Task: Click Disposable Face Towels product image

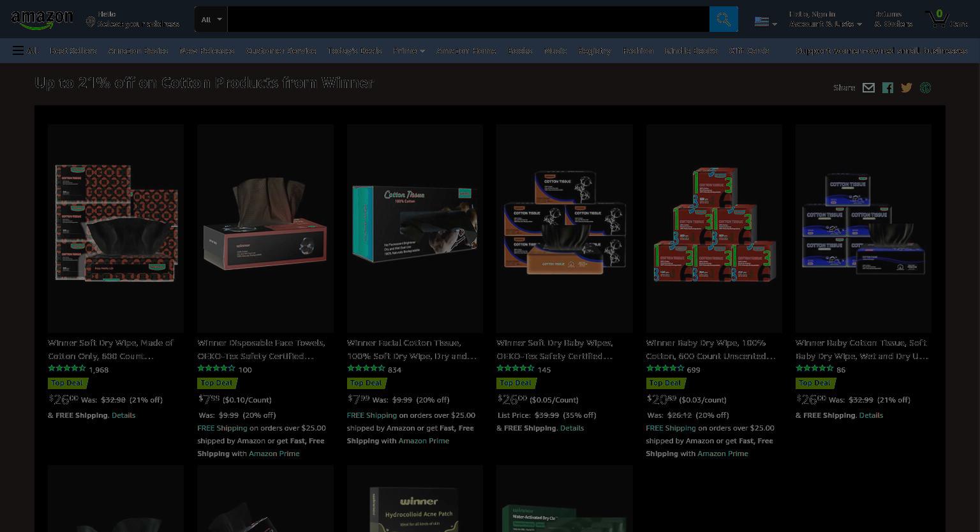Action: [x=265, y=228]
